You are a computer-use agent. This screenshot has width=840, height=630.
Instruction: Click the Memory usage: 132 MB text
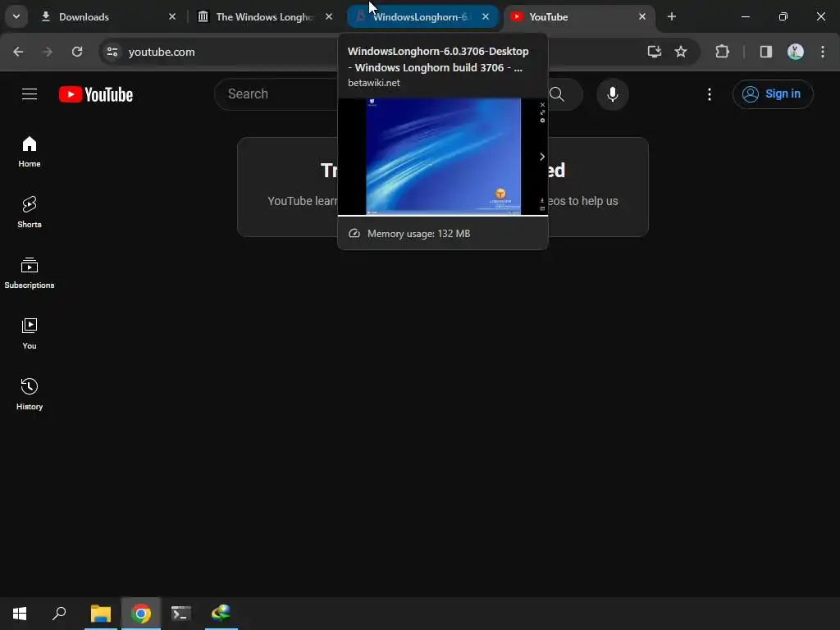(x=418, y=234)
